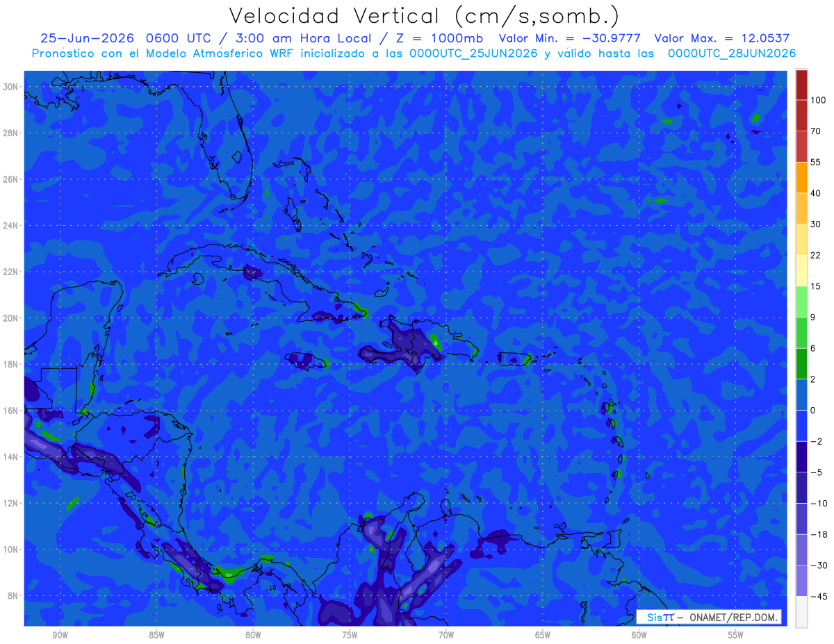Viewport: 834px width, 644px height.
Task: Select the '14N' latitude label
Action: (12, 457)
